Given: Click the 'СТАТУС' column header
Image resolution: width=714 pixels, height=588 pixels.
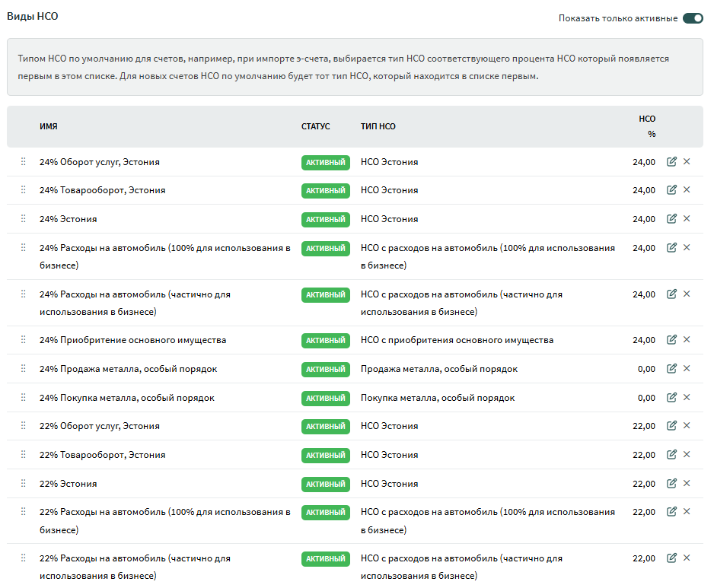Looking at the screenshot, I should pyautogui.click(x=315, y=126).
